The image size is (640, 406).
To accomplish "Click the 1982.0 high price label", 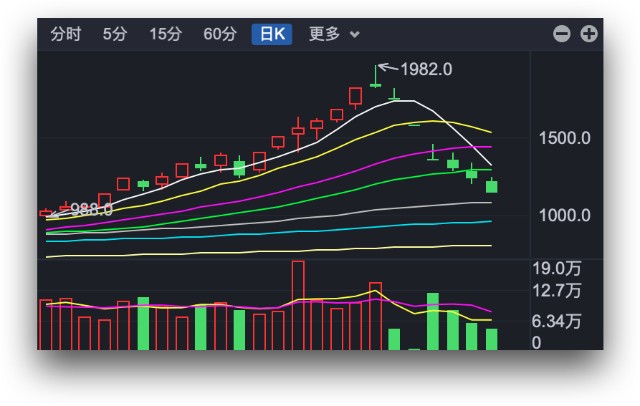I will tap(426, 69).
